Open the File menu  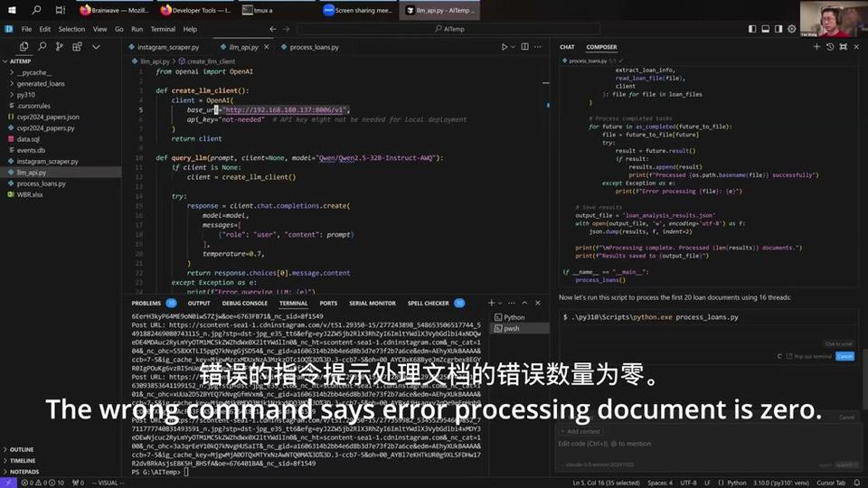tap(26, 29)
